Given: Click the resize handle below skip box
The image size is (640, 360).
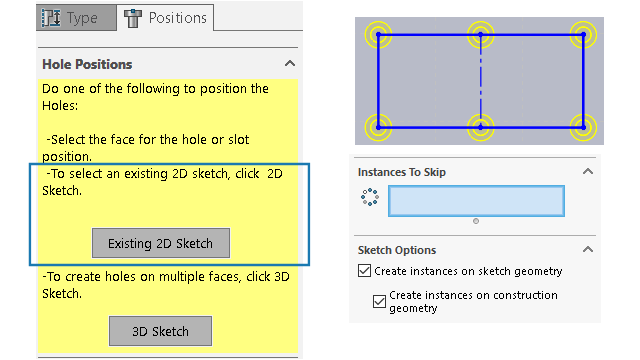Looking at the screenshot, I should [476, 221].
